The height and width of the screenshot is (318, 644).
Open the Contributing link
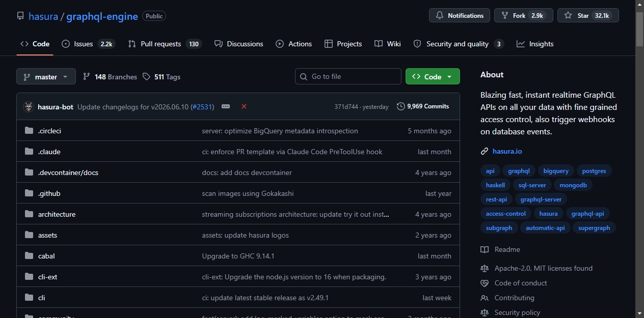pos(507,298)
